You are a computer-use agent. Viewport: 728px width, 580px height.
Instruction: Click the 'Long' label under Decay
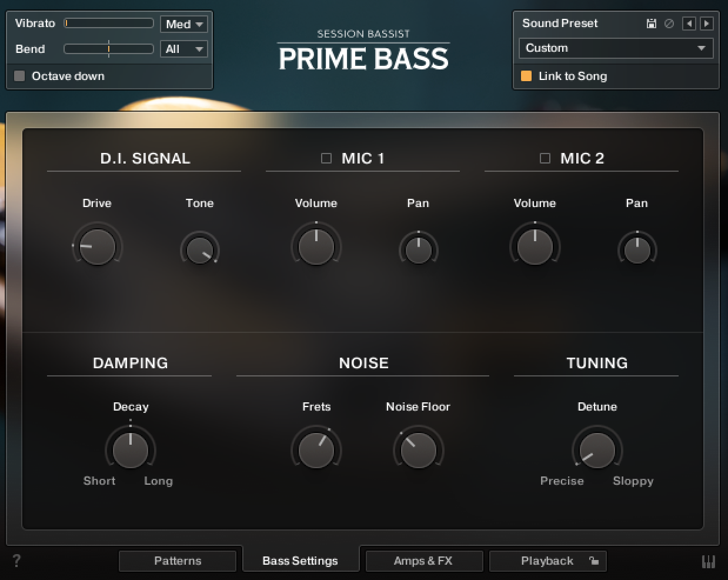pos(159,481)
